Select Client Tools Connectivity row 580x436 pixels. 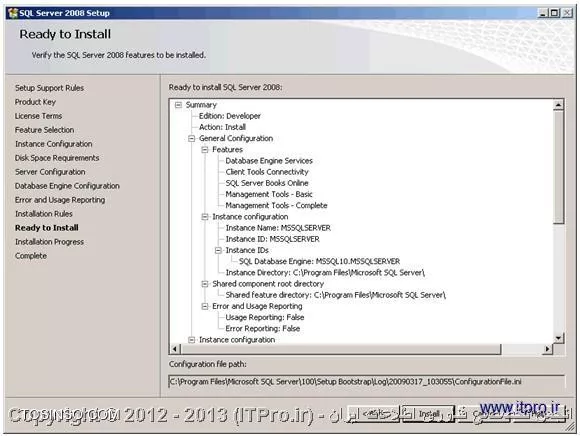[x=267, y=172]
